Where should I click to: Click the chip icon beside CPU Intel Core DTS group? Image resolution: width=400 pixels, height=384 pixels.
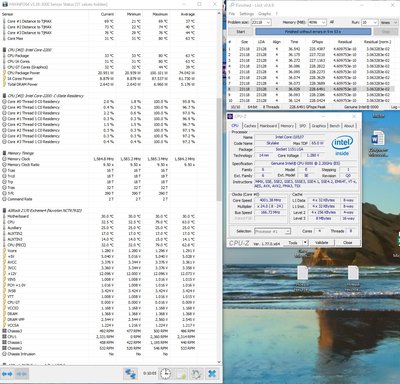[x=4, y=50]
